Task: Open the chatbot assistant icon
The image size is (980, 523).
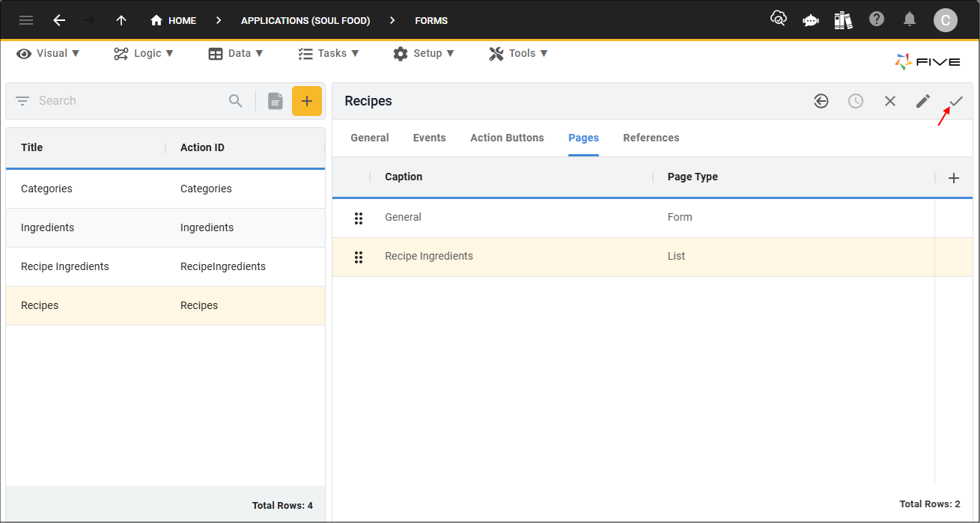Action: (811, 20)
